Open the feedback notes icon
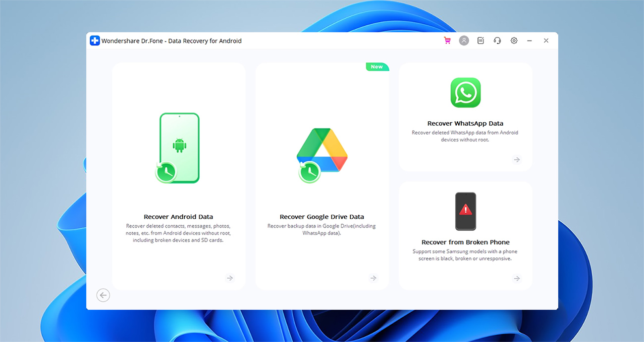The image size is (644, 342). point(481,40)
